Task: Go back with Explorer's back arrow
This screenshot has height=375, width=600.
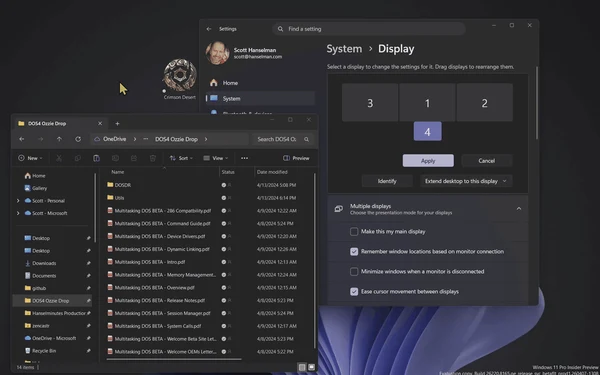Action: click(22, 139)
